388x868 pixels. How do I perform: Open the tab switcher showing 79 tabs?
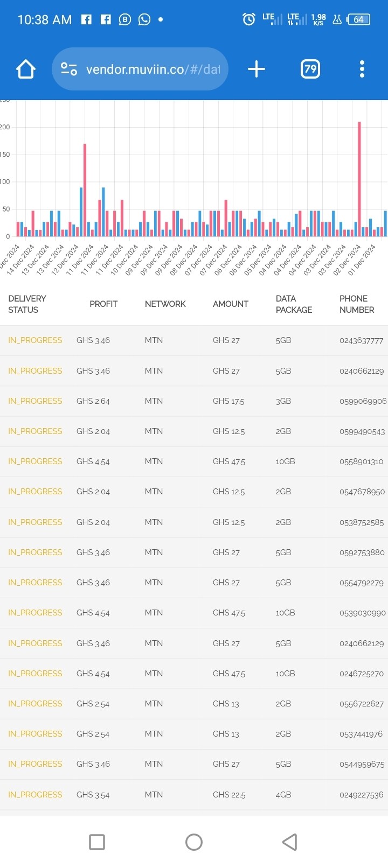[x=310, y=69]
